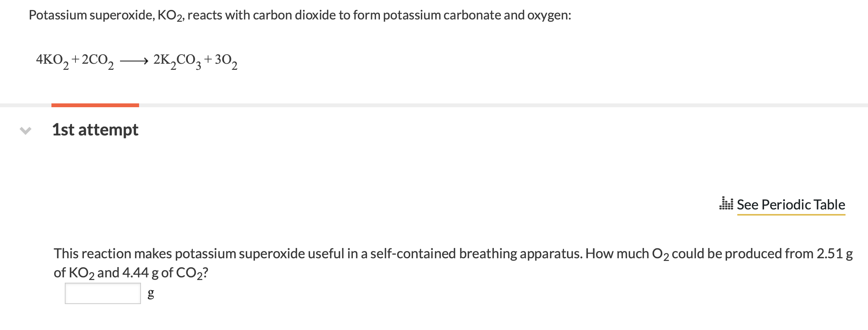Click the yellow-underlined Periodic Table link

[x=791, y=205]
